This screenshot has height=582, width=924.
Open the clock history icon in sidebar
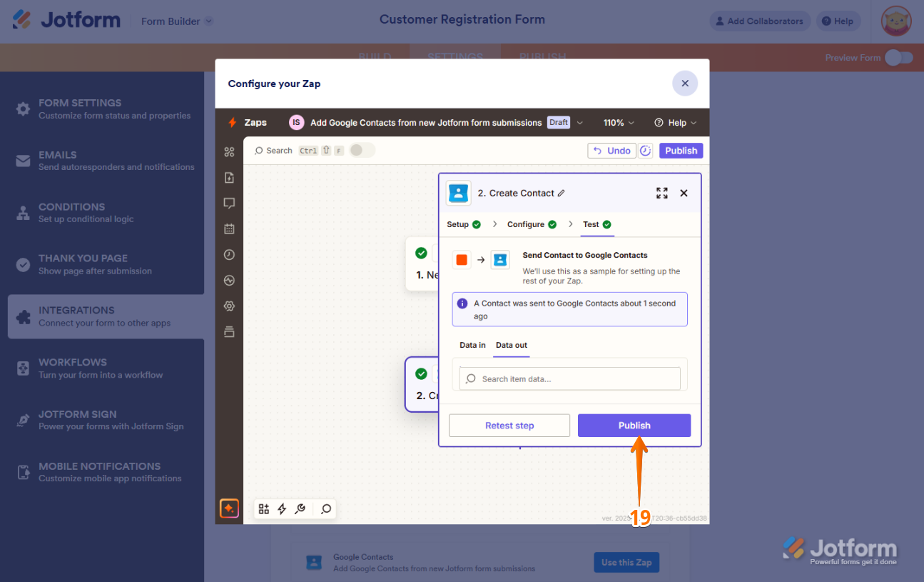pyautogui.click(x=229, y=254)
